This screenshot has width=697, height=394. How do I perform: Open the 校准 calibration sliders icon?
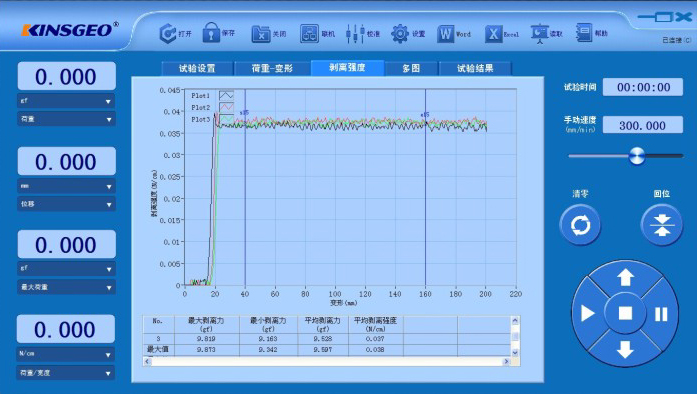pyautogui.click(x=355, y=34)
